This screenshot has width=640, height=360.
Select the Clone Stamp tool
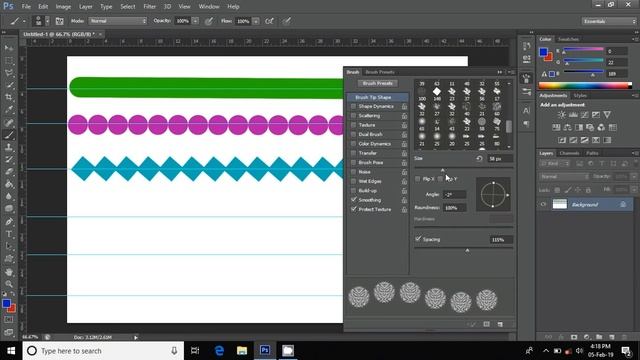click(x=9, y=147)
